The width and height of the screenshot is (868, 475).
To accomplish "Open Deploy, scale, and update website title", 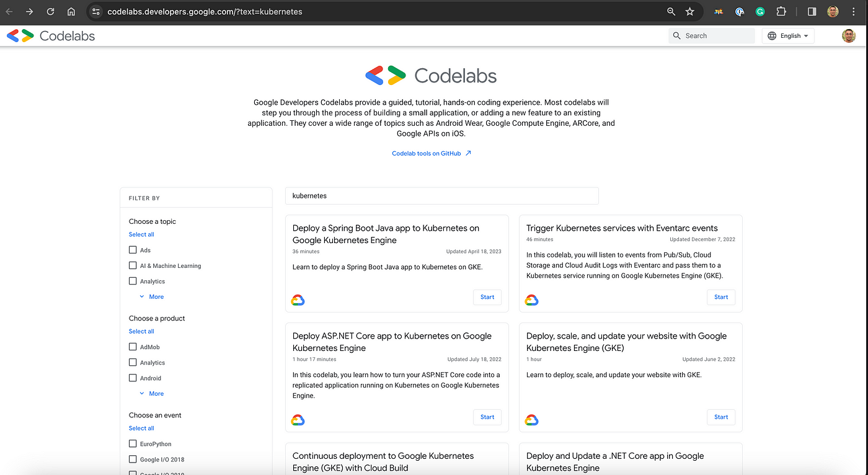I will pos(626,342).
